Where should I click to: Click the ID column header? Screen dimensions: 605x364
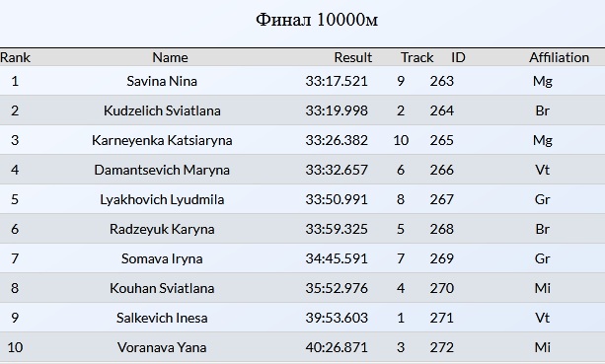(458, 57)
